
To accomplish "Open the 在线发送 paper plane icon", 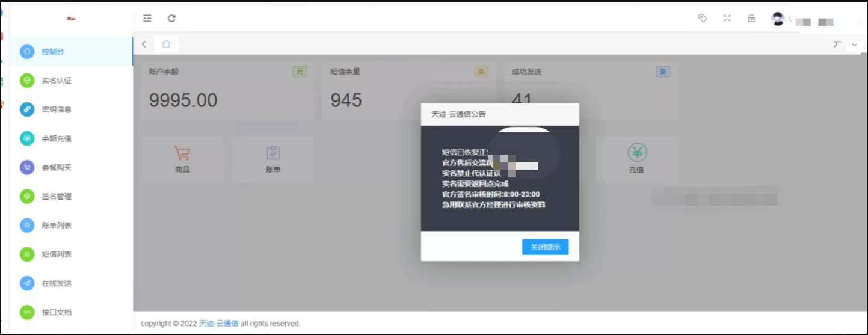I will pyautogui.click(x=27, y=283).
